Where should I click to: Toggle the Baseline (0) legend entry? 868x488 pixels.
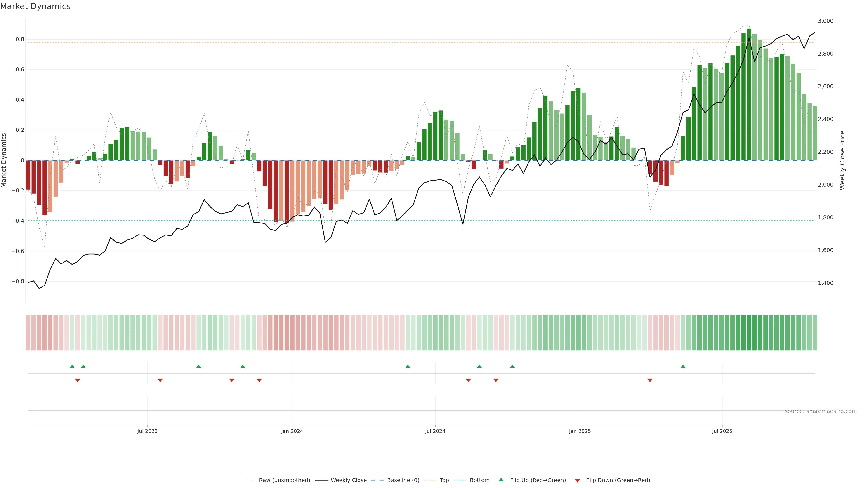point(403,480)
